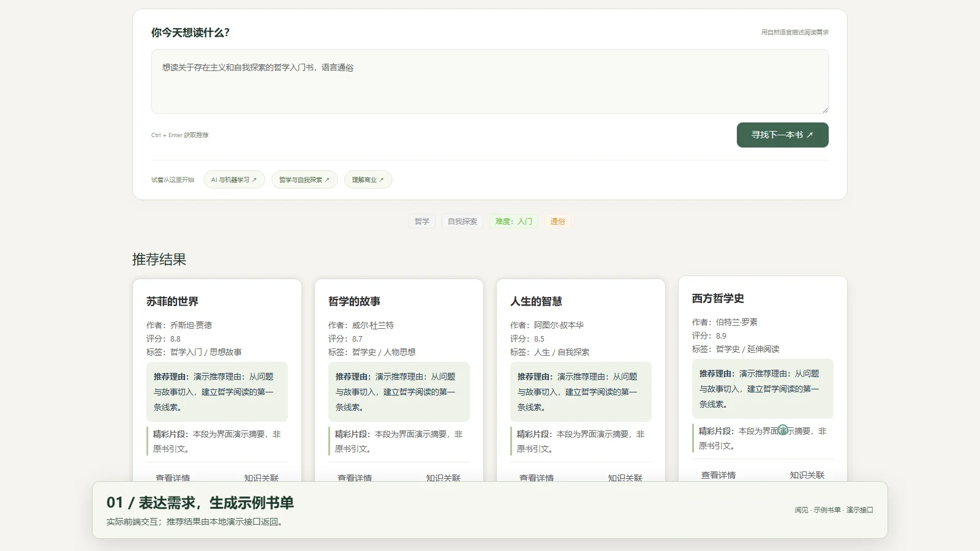Image resolution: width=980 pixels, height=551 pixels.
Task: Open the 哲学的故事 book title
Action: point(354,301)
